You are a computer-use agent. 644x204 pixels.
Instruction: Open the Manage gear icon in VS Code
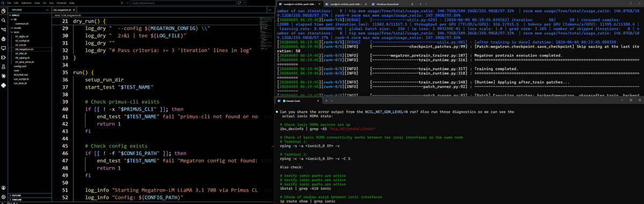click(x=3, y=198)
